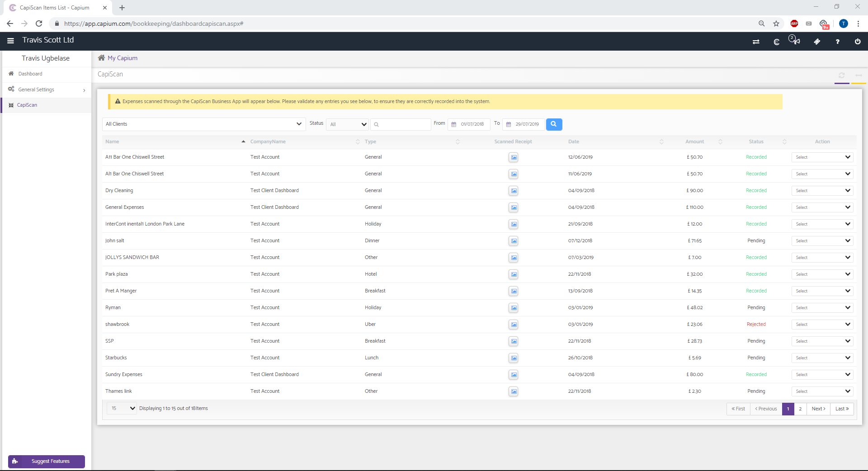Image resolution: width=868 pixels, height=471 pixels.
Task: Open the page size 15 dropdown
Action: point(122,408)
